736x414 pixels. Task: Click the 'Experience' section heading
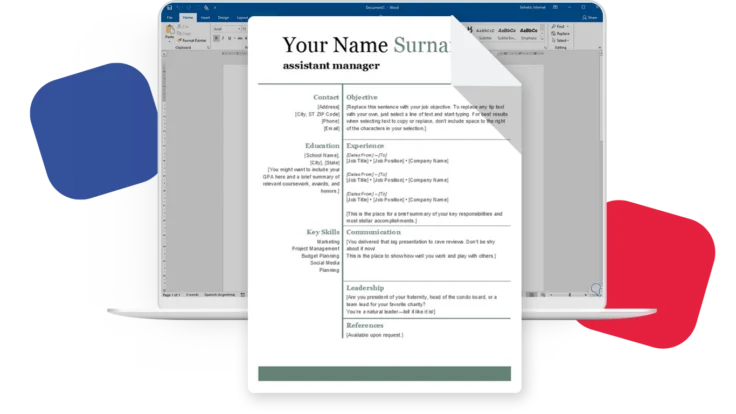tap(365, 146)
